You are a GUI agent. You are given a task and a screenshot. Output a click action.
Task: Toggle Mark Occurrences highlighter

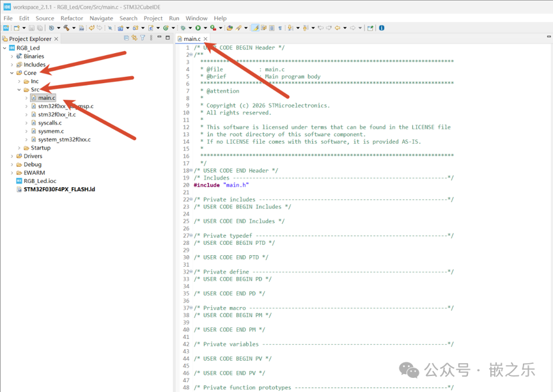point(255,28)
